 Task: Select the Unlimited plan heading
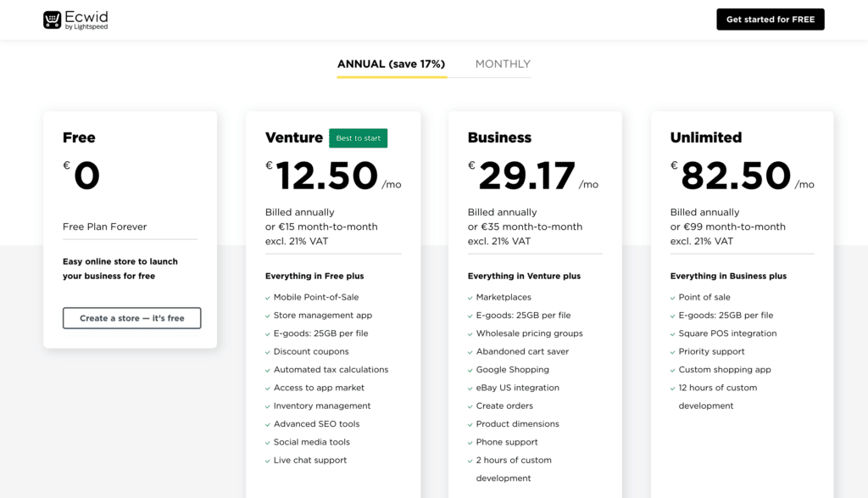pyautogui.click(x=706, y=137)
